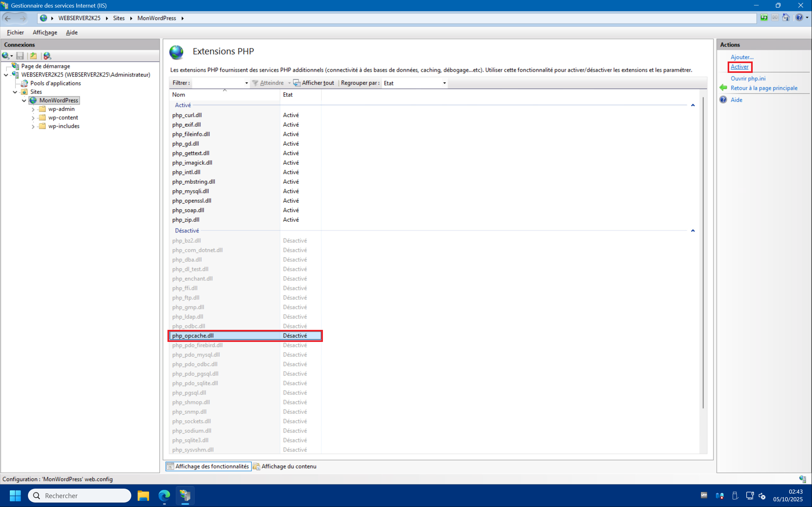Click the create new connection globe icon

[6, 56]
